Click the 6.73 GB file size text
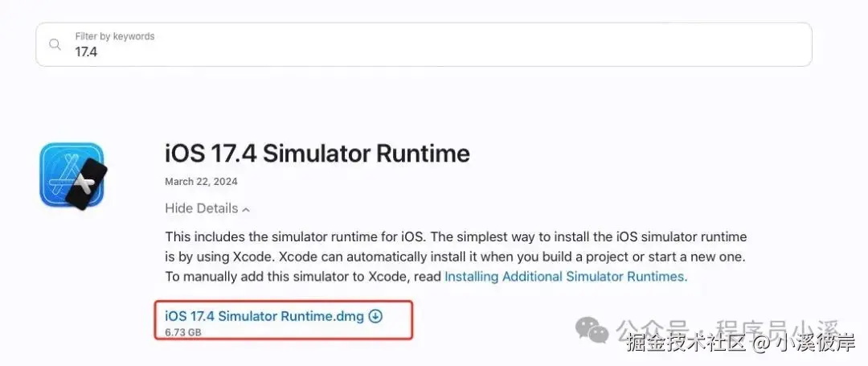The image size is (868, 366). click(x=182, y=331)
